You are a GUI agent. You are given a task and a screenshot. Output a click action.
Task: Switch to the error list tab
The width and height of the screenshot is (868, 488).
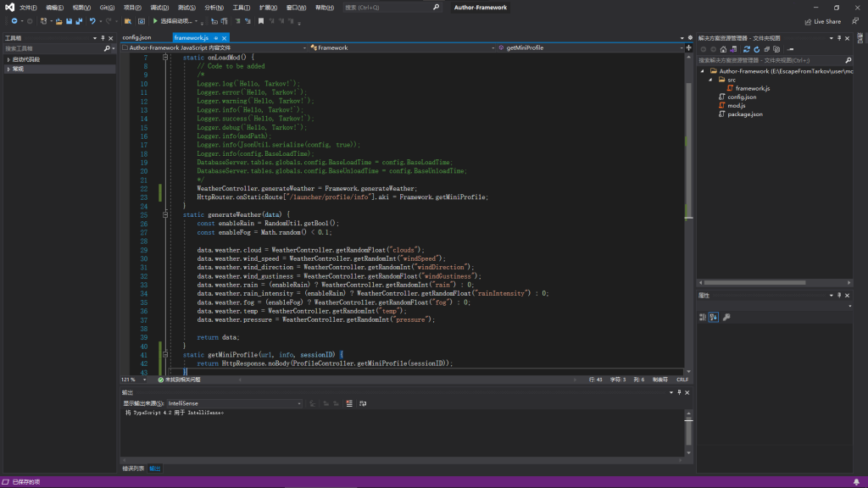tap(133, 469)
